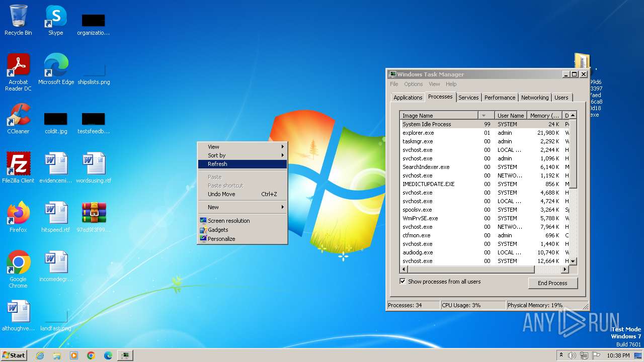Switch to the Performance tab
The image size is (644, 362).
tap(500, 98)
